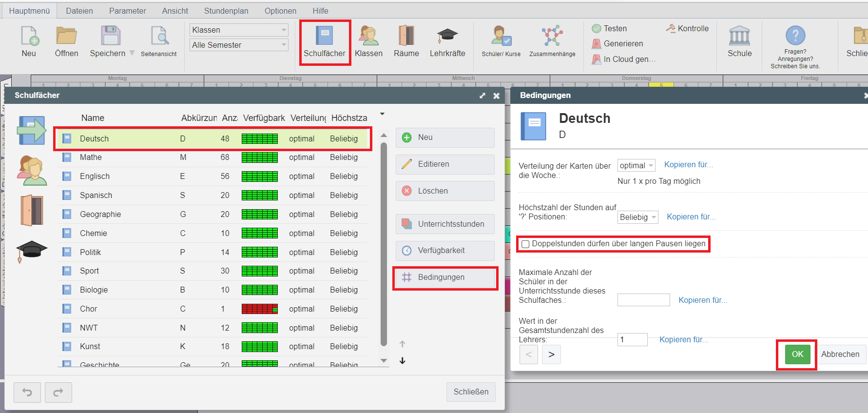Click Chor's red availability bar
Viewport: 868px width, 413px height.
259,309
